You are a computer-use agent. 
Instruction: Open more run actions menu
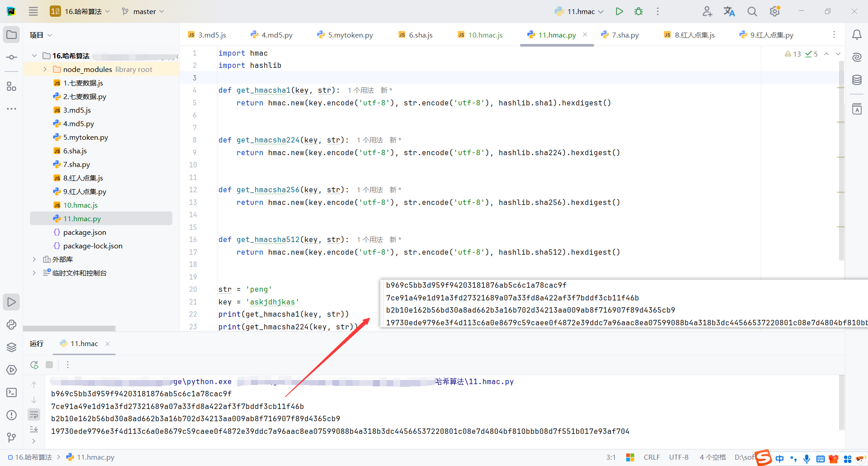pos(658,11)
